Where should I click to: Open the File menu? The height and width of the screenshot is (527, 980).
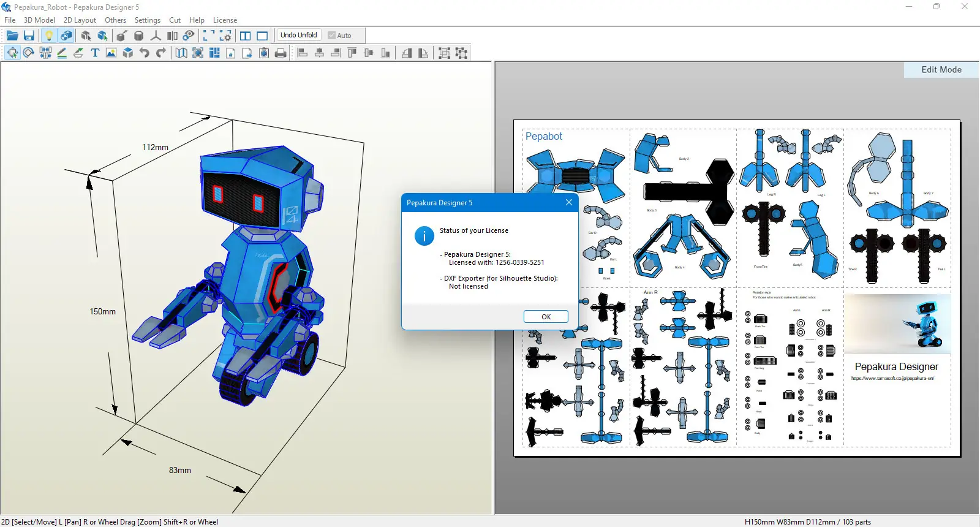point(10,20)
